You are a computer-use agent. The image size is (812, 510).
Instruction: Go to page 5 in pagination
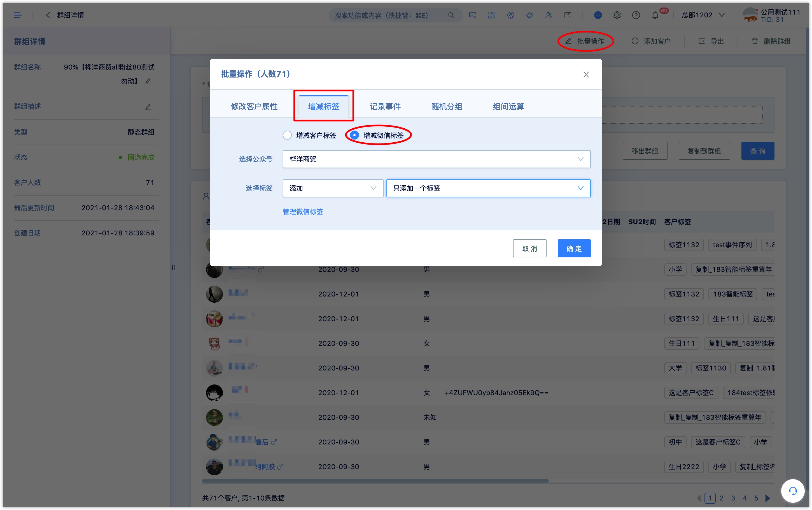[x=756, y=498]
